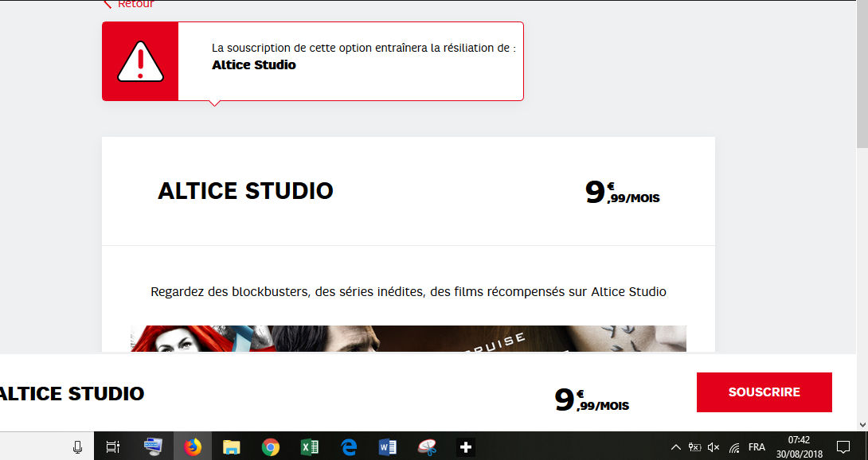The height and width of the screenshot is (460, 868).
Task: Check battery status in the system tray
Action: tap(694, 446)
